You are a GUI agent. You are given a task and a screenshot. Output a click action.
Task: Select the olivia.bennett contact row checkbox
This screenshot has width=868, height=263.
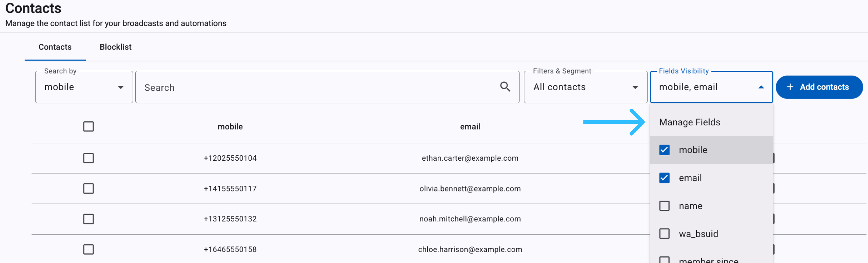click(x=88, y=188)
